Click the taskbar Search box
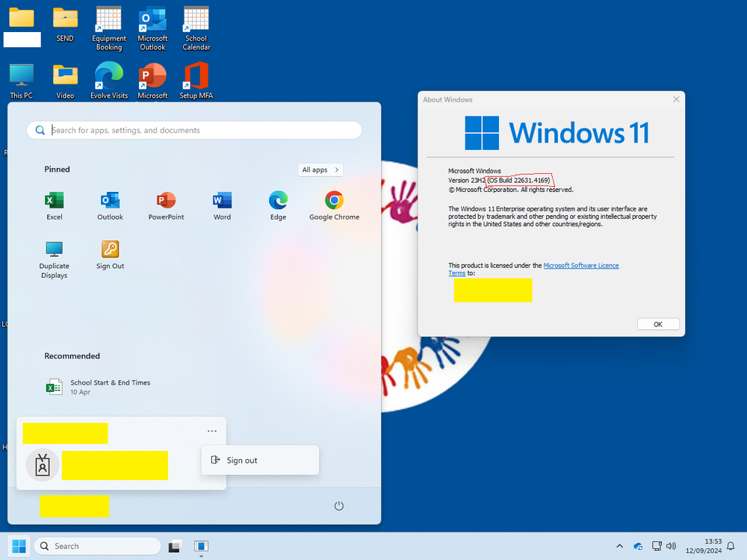 coord(97,546)
